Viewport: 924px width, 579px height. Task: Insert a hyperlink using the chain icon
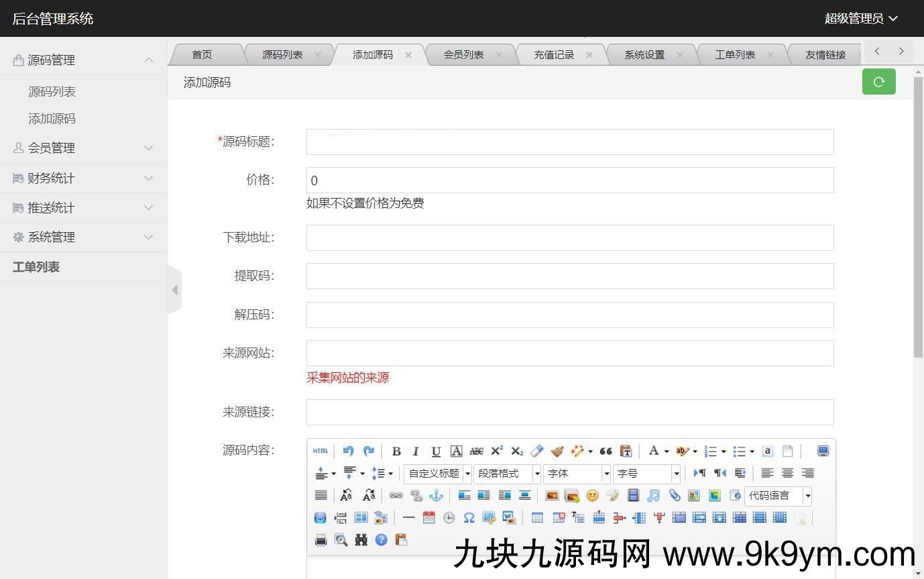[396, 495]
